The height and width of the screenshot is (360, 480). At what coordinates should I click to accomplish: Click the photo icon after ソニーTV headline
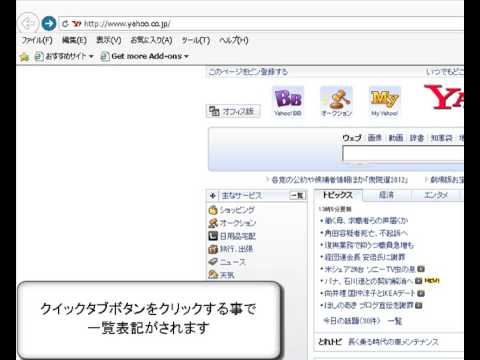click(421, 269)
